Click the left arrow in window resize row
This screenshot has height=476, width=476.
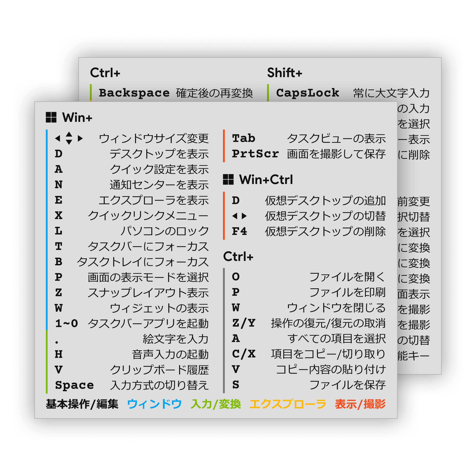click(58, 139)
